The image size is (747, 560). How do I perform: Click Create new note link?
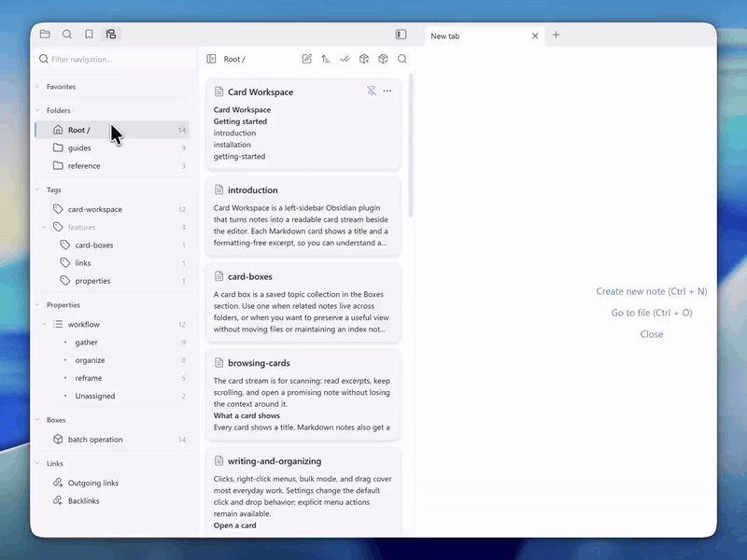(x=651, y=291)
